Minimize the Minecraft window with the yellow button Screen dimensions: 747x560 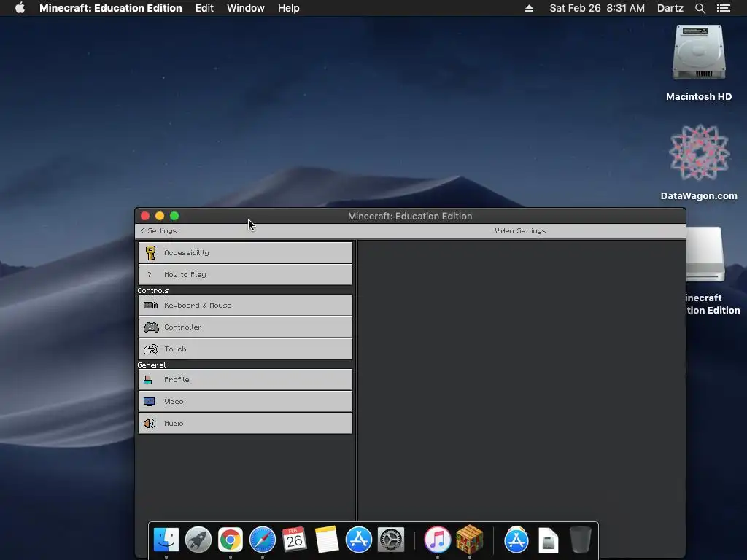pyautogui.click(x=160, y=216)
